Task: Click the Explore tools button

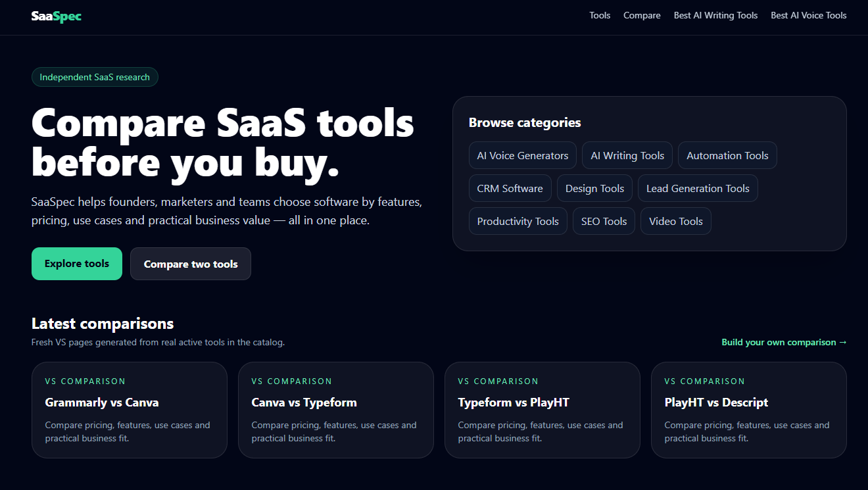Action: click(x=77, y=264)
